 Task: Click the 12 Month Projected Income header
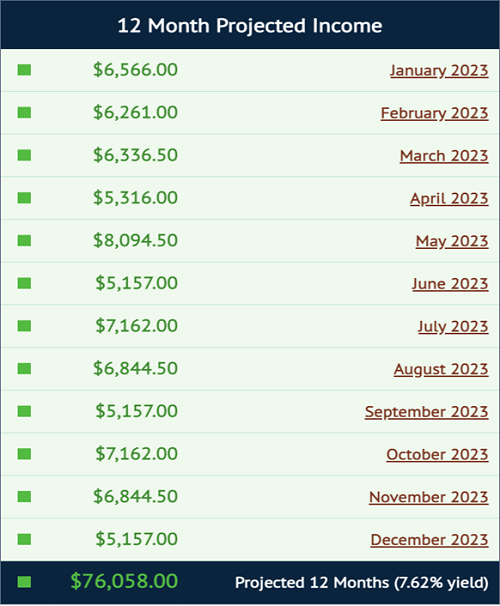coord(250,25)
